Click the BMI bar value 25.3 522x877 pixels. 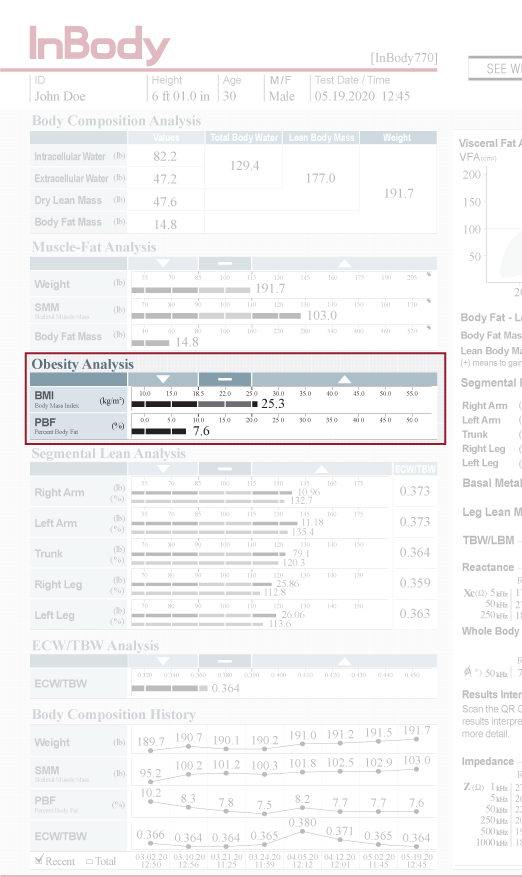pyautogui.click(x=273, y=403)
